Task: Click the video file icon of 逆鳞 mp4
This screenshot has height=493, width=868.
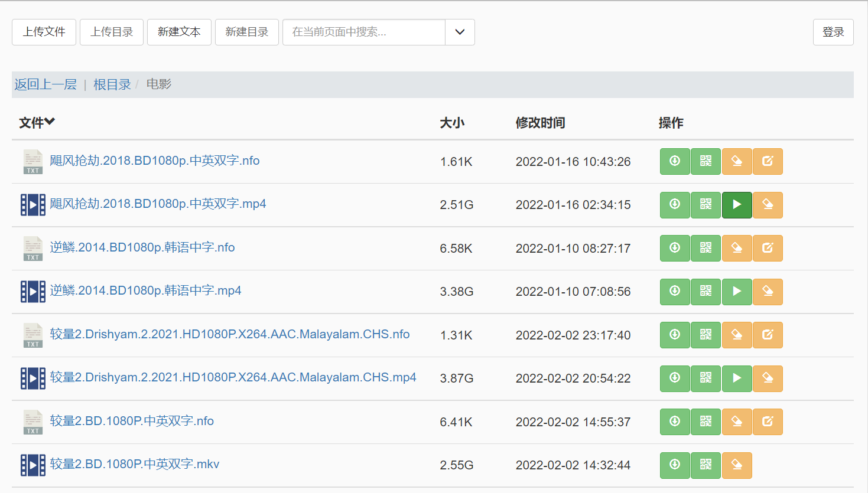Action: point(33,292)
